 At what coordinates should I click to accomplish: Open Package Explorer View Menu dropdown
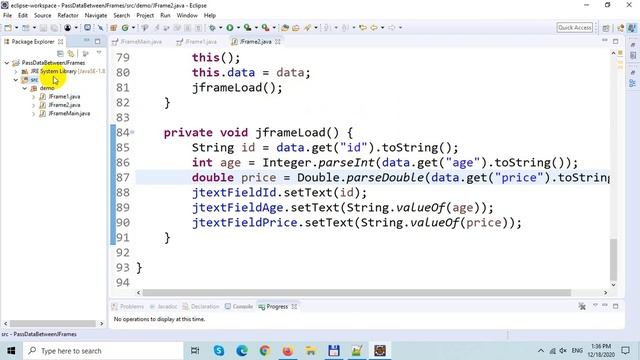(99, 53)
